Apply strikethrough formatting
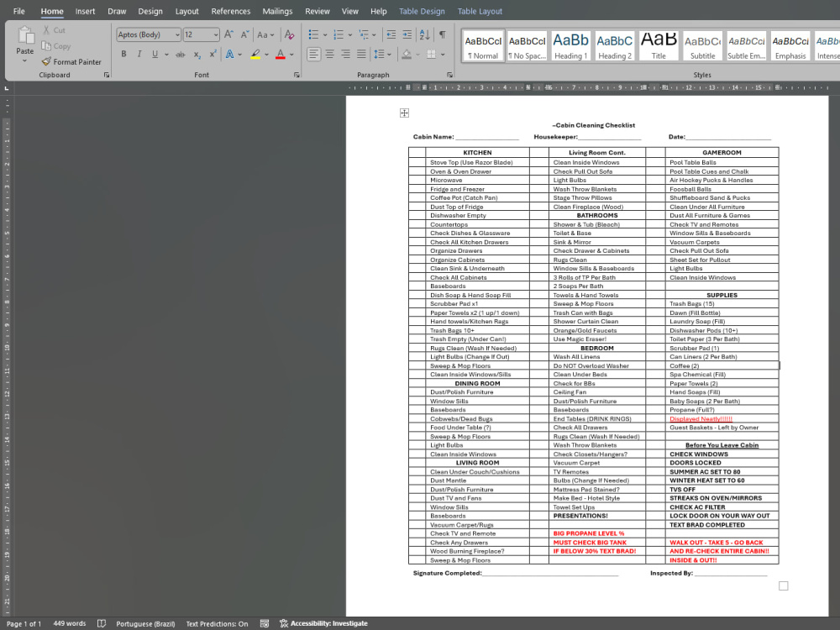 pyautogui.click(x=181, y=54)
